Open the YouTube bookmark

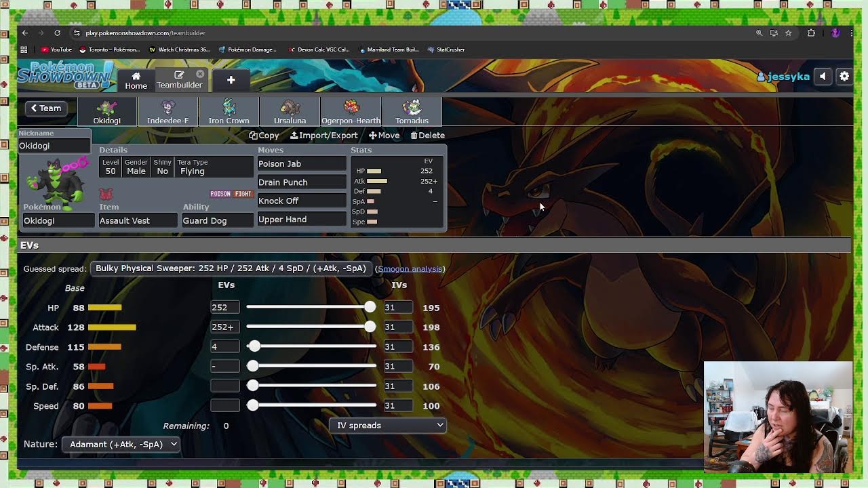tap(56, 49)
